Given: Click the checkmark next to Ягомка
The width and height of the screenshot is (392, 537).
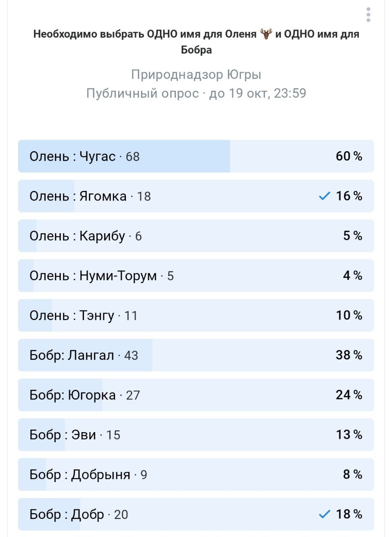Looking at the screenshot, I should 324,196.
